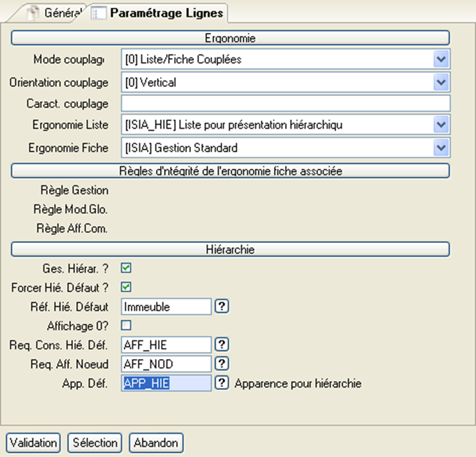Click help icon beside Req. Aff. Noeud
The width and height of the screenshot is (476, 457).
[222, 364]
